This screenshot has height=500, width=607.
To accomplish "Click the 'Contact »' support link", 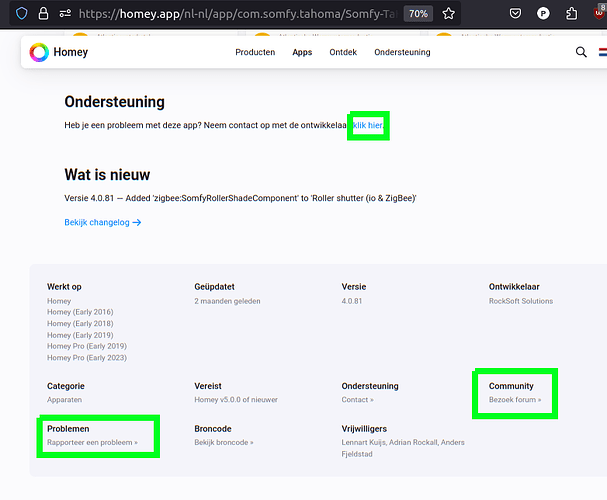I will click(357, 400).
